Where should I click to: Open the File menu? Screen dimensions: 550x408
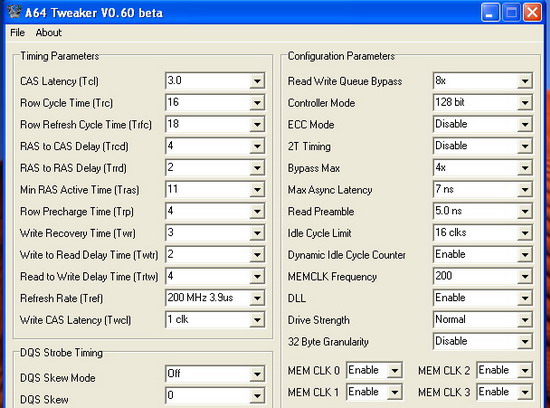17,33
